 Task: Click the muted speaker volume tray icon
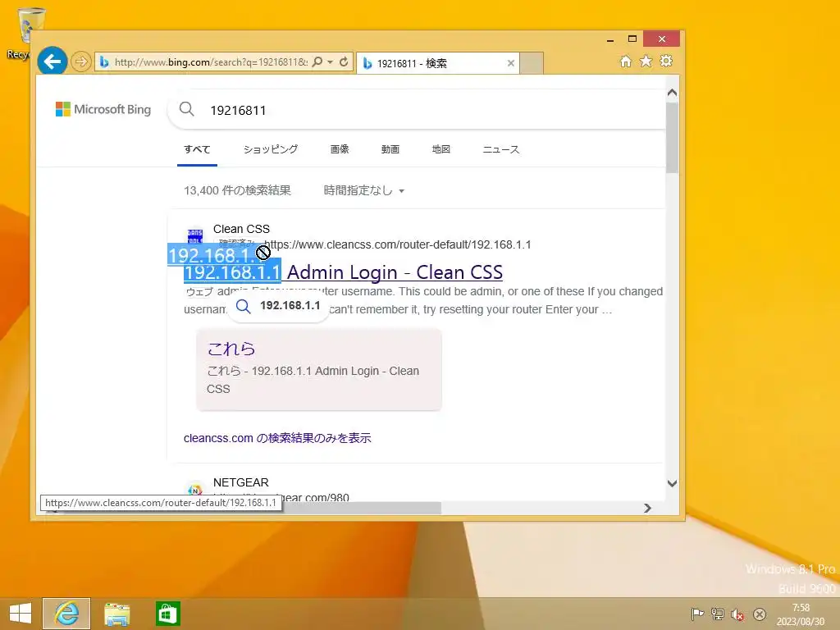pyautogui.click(x=737, y=614)
